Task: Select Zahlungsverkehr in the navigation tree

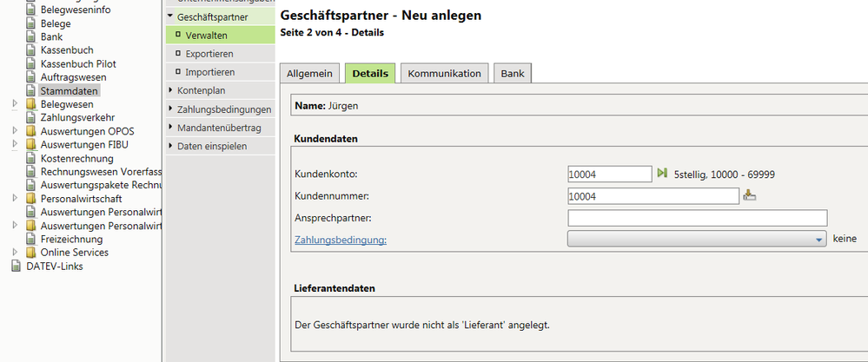Action: tap(77, 117)
